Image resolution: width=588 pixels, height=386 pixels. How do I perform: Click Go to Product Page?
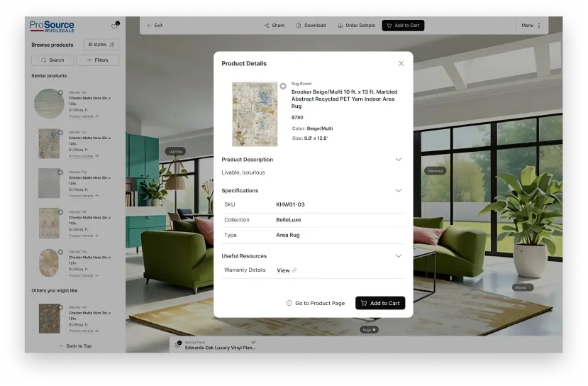click(x=316, y=303)
